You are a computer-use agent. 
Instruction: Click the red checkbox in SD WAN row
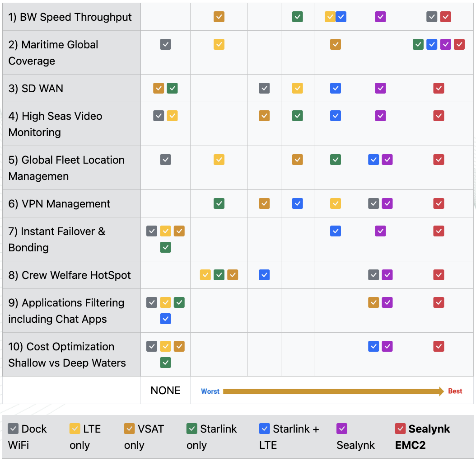[x=439, y=88]
